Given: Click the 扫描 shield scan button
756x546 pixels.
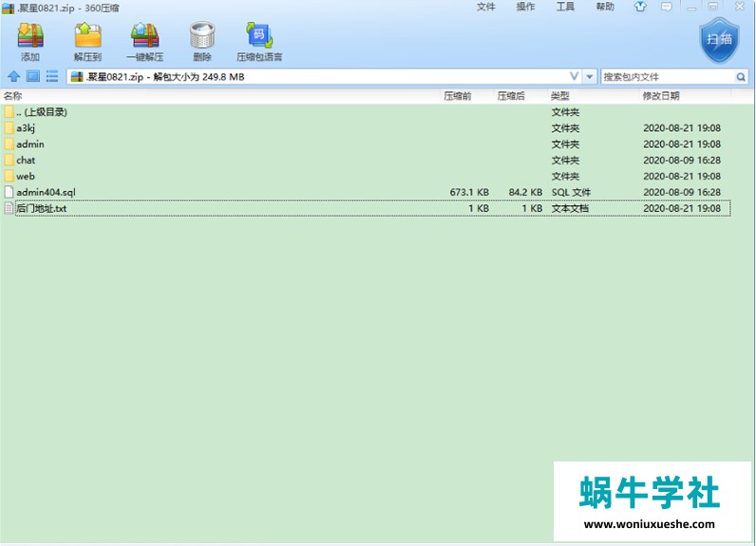Looking at the screenshot, I should (719, 41).
